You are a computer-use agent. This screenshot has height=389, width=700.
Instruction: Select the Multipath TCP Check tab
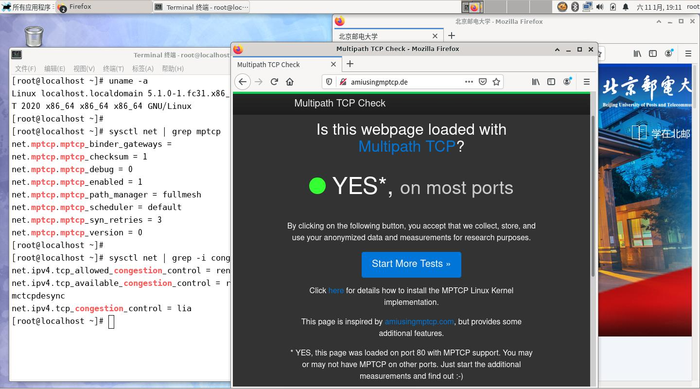click(287, 64)
